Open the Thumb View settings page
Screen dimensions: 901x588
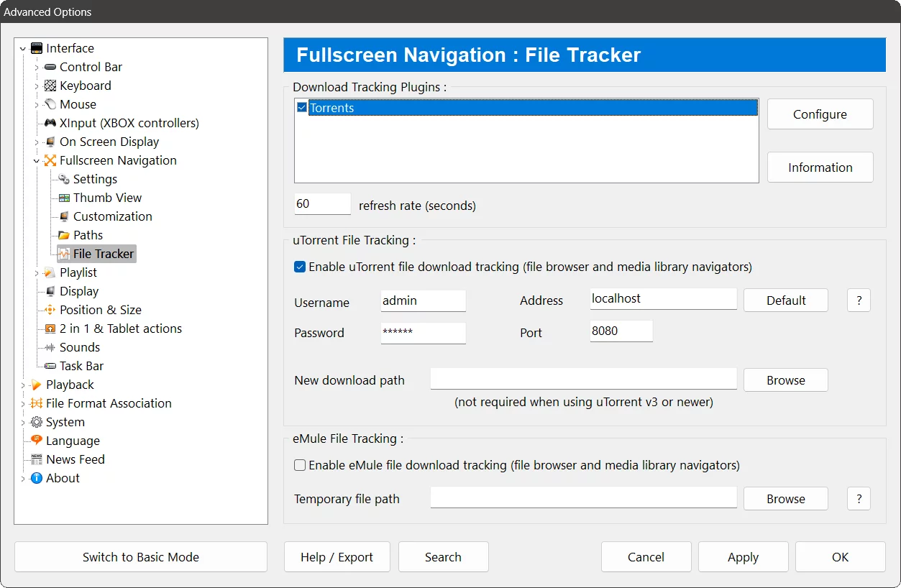point(107,198)
